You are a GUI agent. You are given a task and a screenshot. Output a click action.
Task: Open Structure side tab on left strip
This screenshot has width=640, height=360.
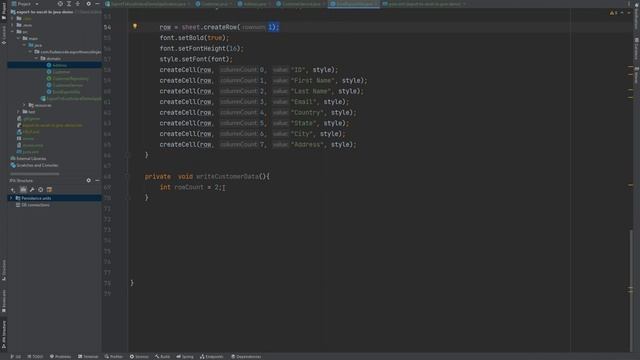coord(4,269)
